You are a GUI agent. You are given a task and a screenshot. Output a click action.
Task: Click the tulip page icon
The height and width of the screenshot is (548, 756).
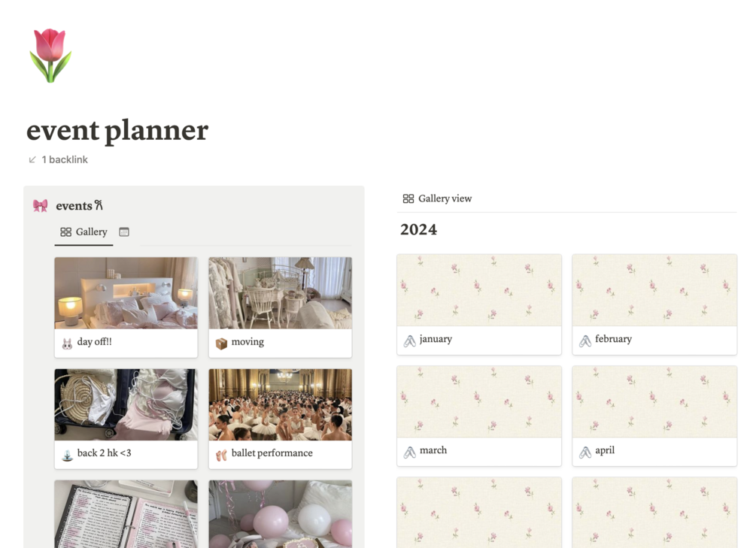click(50, 55)
